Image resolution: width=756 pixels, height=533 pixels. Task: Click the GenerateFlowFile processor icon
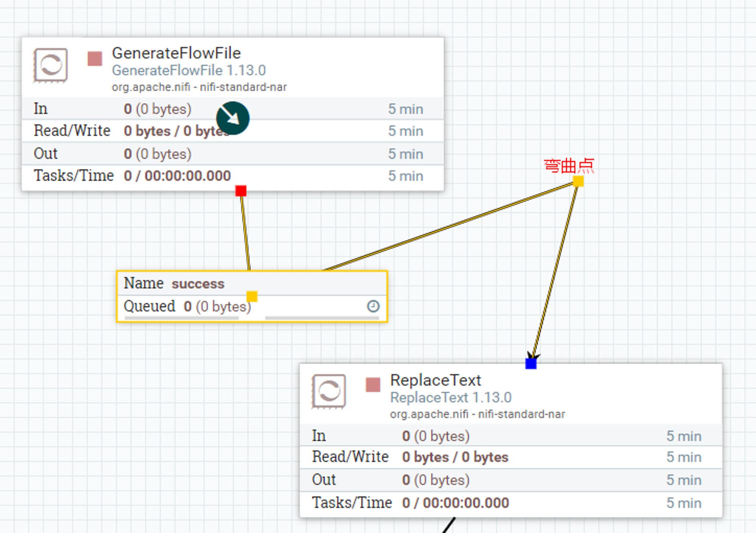tap(50, 65)
